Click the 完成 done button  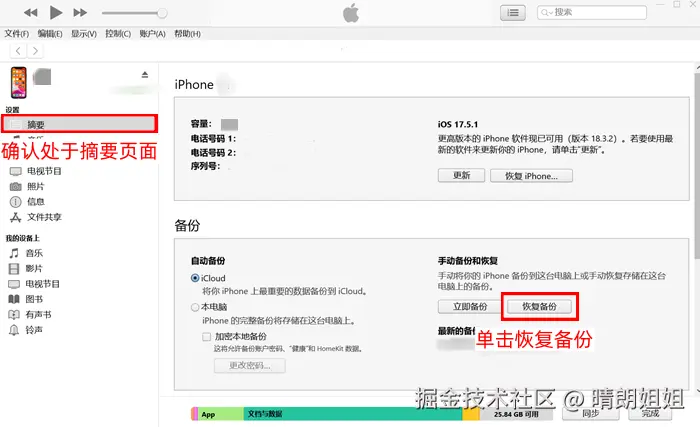coord(650,414)
